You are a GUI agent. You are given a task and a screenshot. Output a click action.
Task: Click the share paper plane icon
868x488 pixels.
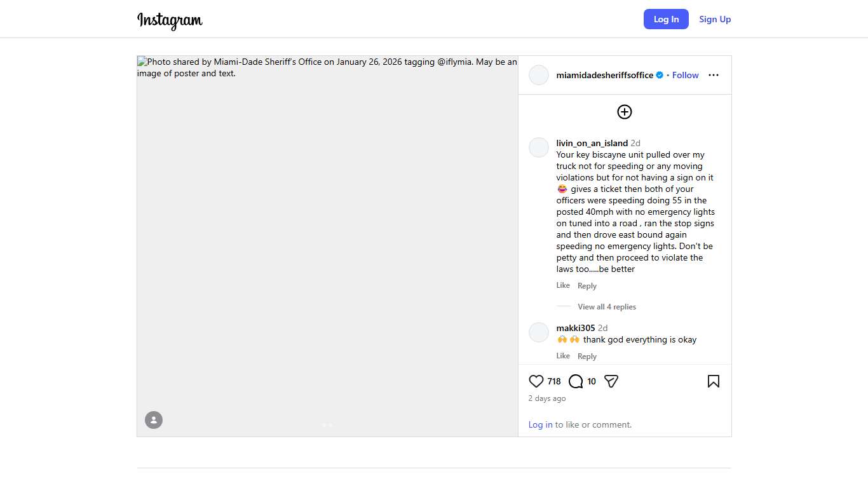coord(611,381)
